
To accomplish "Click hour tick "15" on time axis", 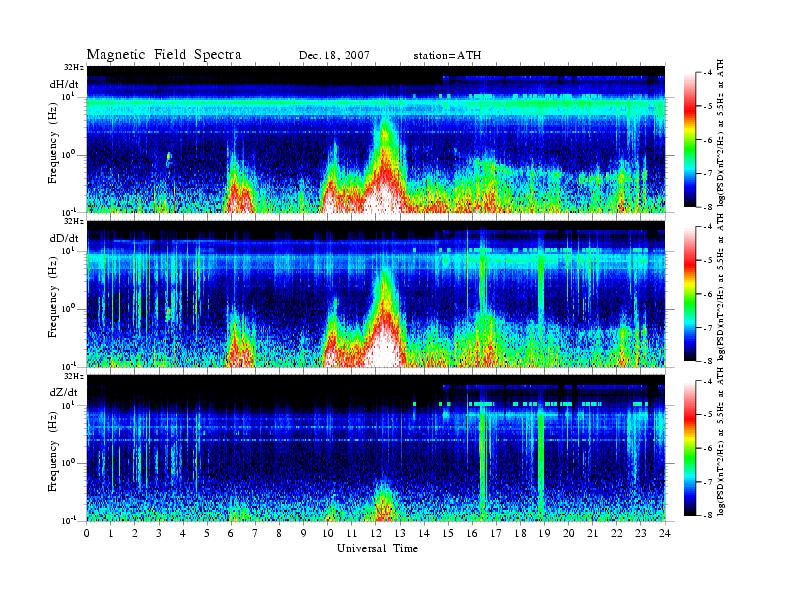I will tap(448, 533).
